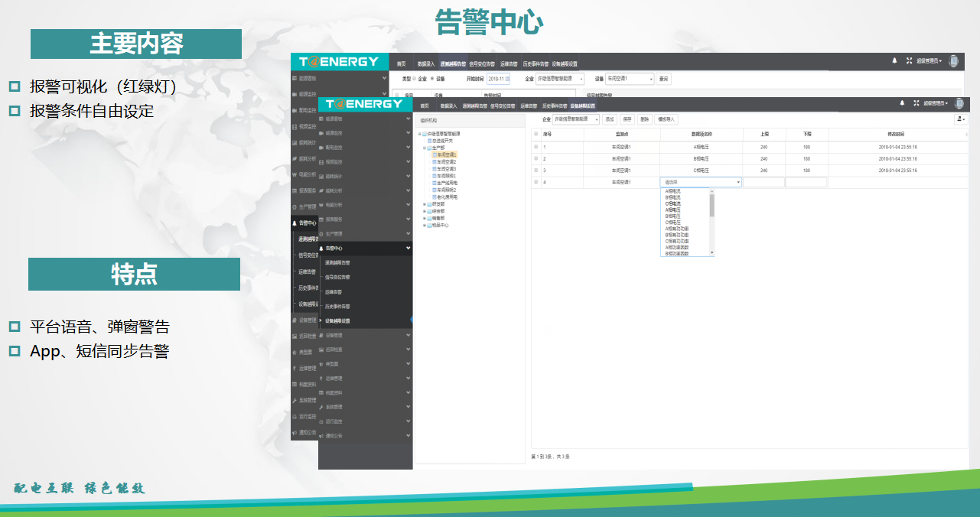Click the 研发部 folder icon in tree
The height and width of the screenshot is (517, 980).
pyautogui.click(x=430, y=204)
